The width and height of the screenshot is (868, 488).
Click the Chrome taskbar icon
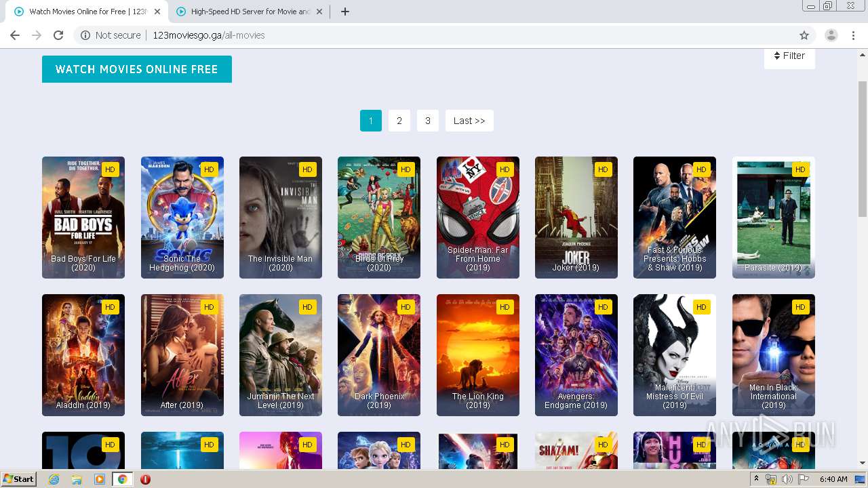click(123, 479)
